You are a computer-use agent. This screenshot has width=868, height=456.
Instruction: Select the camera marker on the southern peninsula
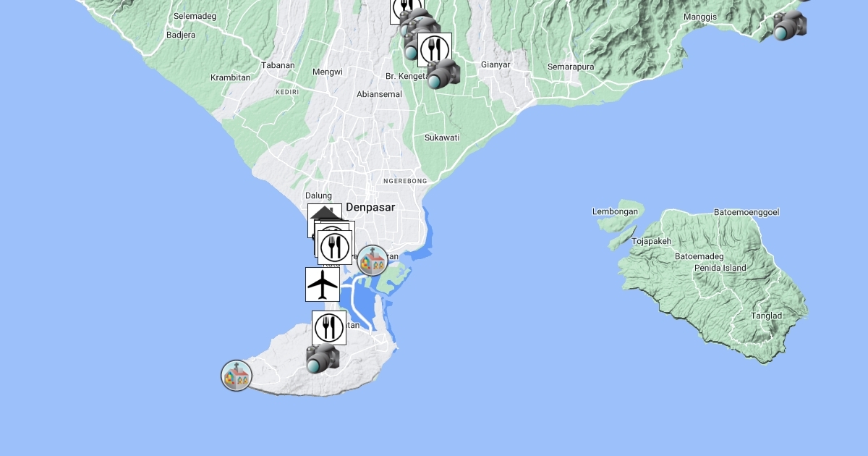tap(323, 358)
